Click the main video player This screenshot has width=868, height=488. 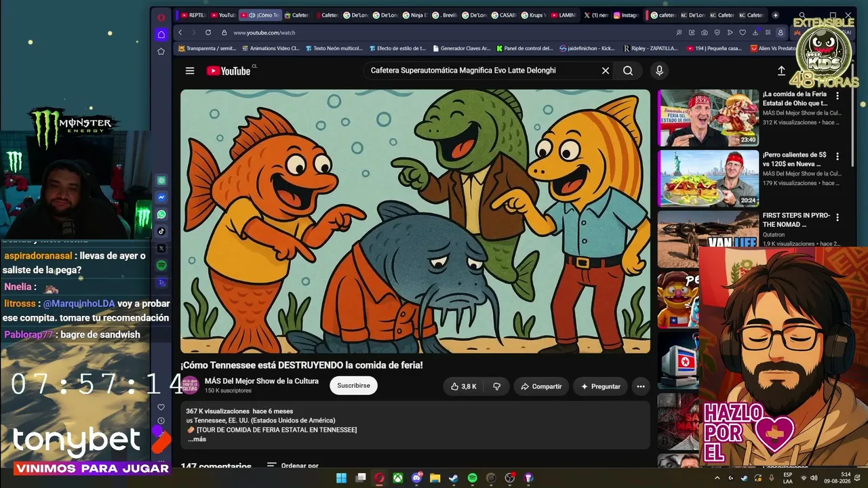click(415, 221)
